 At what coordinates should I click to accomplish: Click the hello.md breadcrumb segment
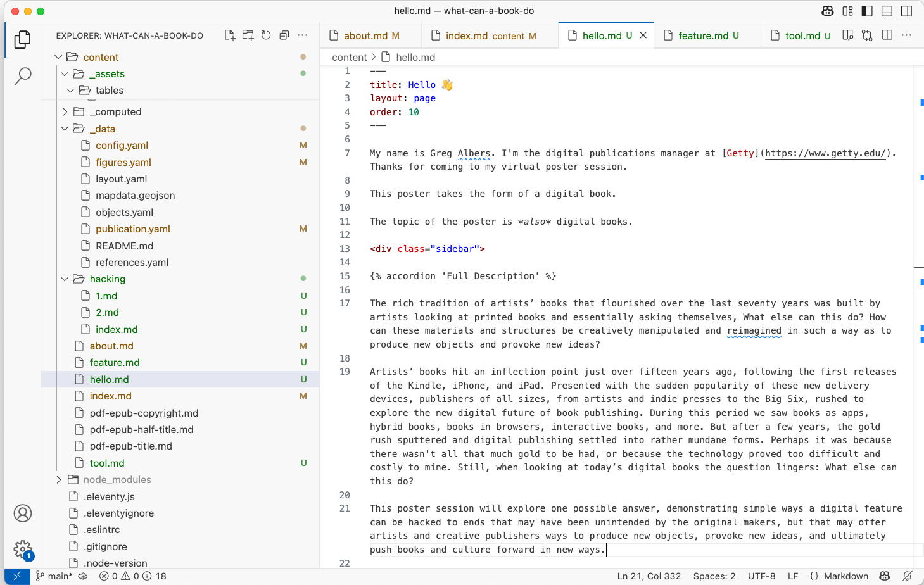click(x=409, y=57)
